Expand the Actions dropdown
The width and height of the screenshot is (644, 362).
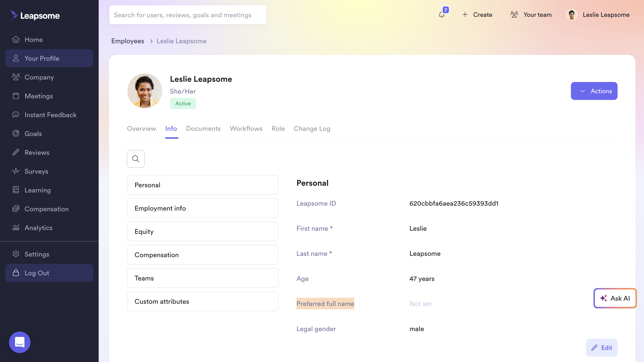click(594, 91)
